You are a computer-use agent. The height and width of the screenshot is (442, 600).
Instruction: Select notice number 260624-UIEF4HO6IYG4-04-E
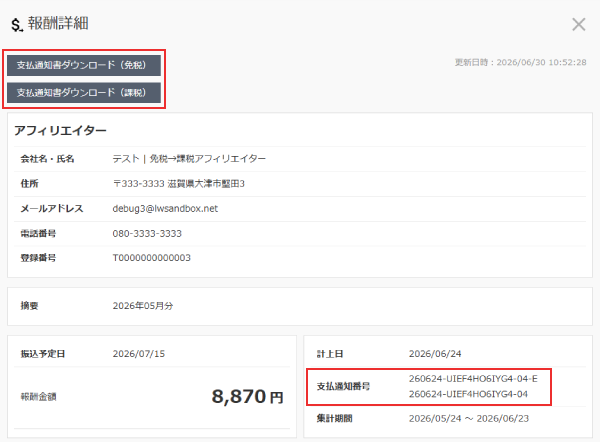(x=473, y=379)
